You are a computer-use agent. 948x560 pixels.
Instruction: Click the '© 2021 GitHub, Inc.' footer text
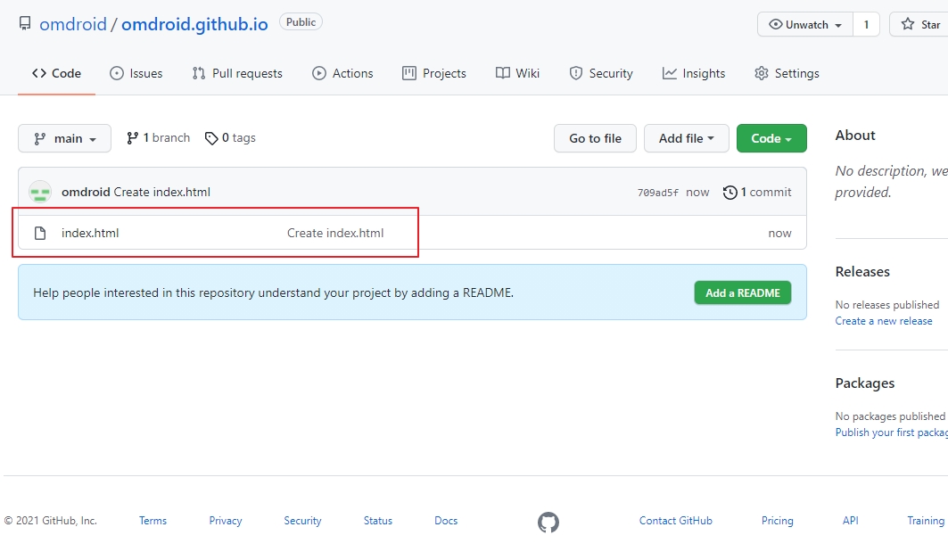(x=50, y=521)
